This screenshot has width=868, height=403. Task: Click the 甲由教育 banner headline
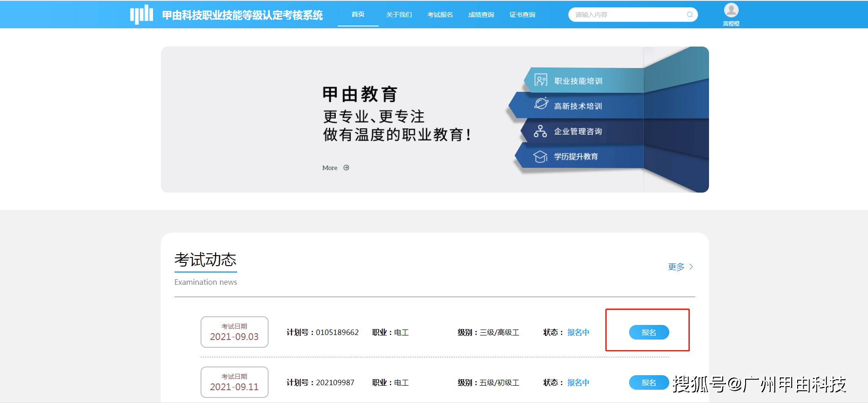pyautogui.click(x=360, y=94)
